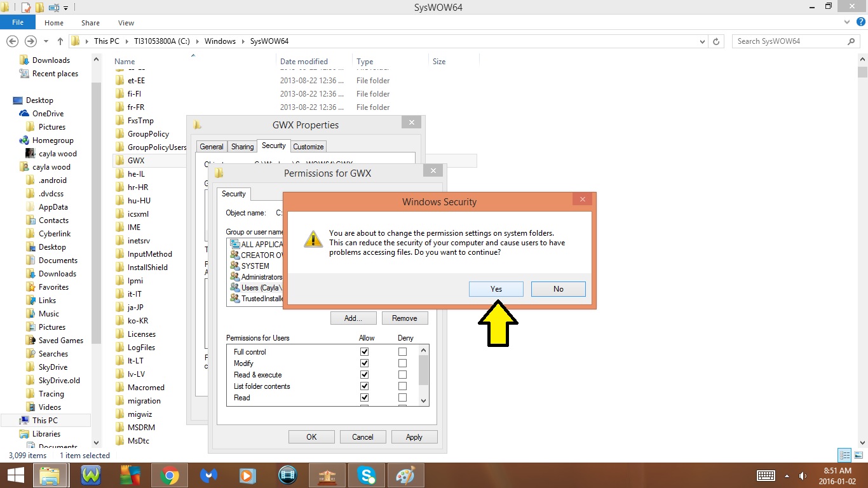Switch to Customize tab in GWX Properties
Viewport: 868px width, 488px height.
point(308,147)
